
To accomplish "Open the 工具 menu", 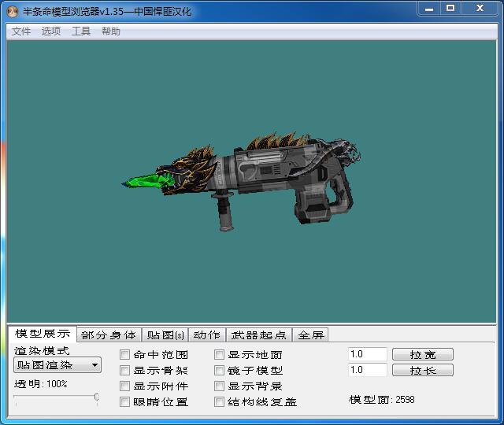I will (80, 31).
